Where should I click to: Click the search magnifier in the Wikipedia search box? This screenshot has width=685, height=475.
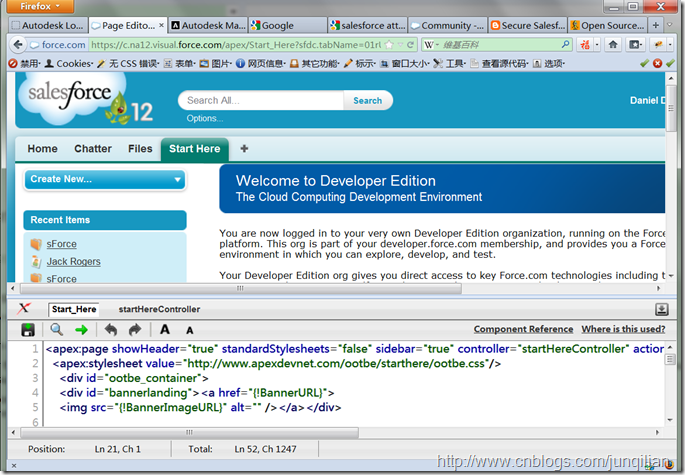click(x=565, y=44)
